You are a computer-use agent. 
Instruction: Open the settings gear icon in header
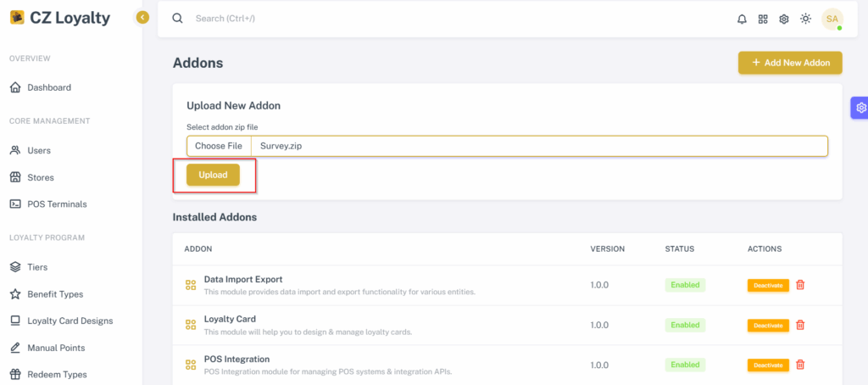pyautogui.click(x=784, y=19)
